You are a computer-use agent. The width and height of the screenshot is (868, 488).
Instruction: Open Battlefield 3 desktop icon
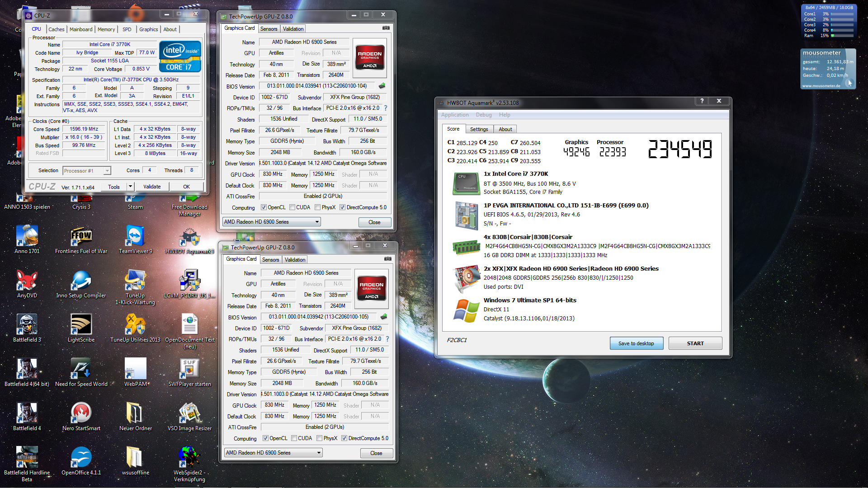[x=27, y=327]
